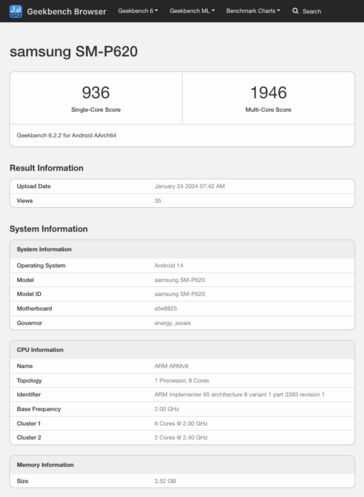The width and height of the screenshot is (364, 497).
Task: Open the Geekbench Browser home link
Action: [66, 12]
